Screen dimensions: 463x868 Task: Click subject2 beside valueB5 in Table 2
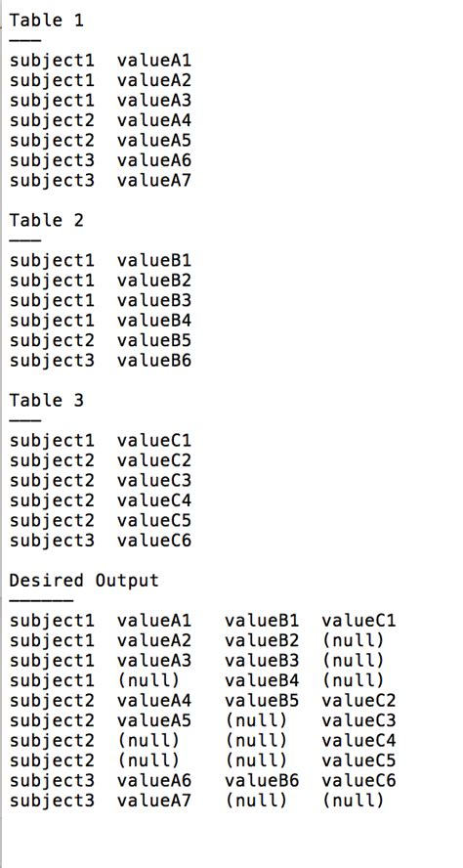tap(52, 341)
